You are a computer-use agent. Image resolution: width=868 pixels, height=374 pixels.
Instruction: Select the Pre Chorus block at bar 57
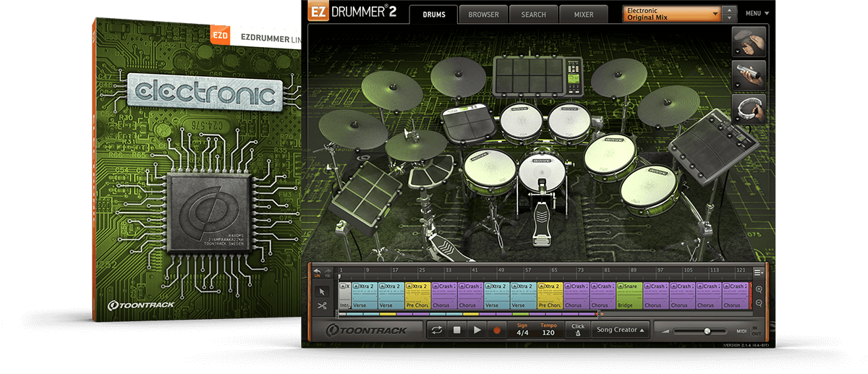[550, 296]
